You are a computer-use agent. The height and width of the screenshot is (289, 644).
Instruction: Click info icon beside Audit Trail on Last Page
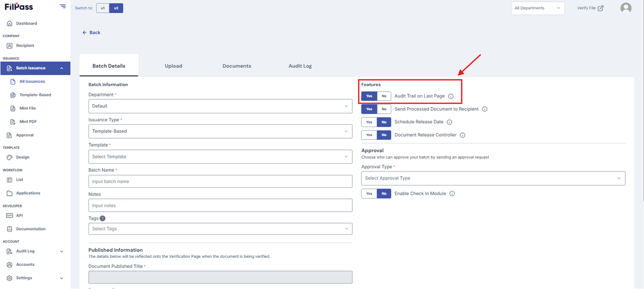451,96
